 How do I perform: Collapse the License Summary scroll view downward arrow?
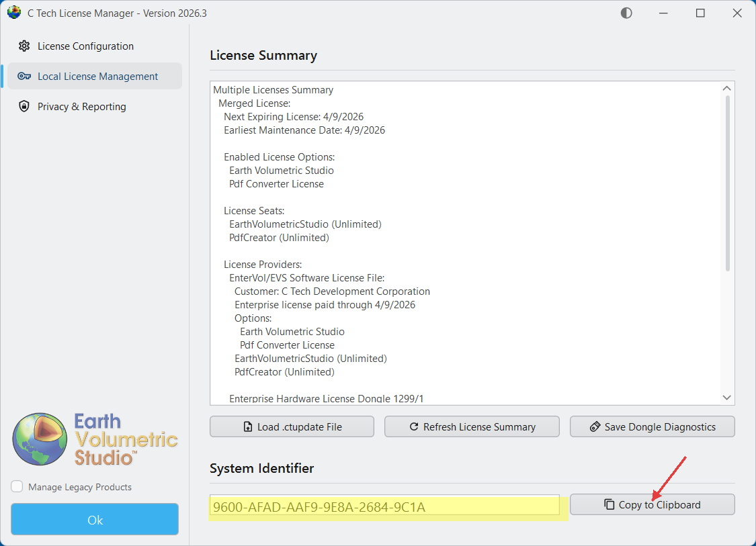[726, 397]
